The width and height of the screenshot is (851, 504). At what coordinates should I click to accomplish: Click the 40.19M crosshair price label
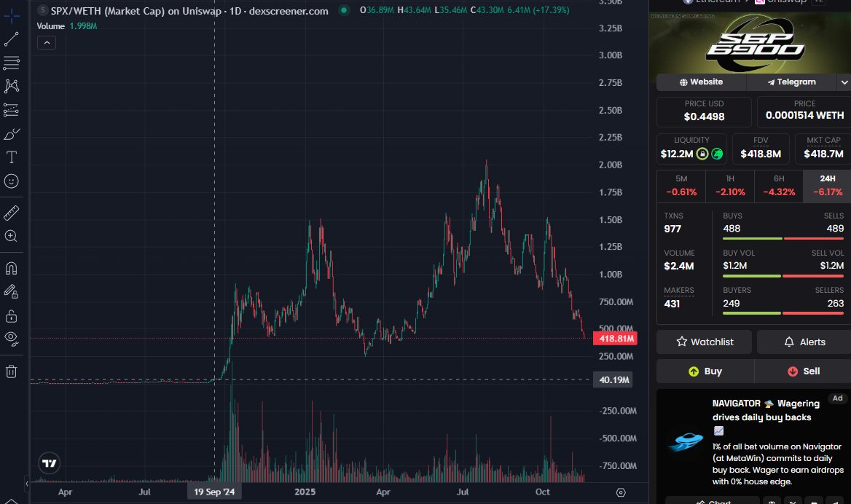[613, 379]
